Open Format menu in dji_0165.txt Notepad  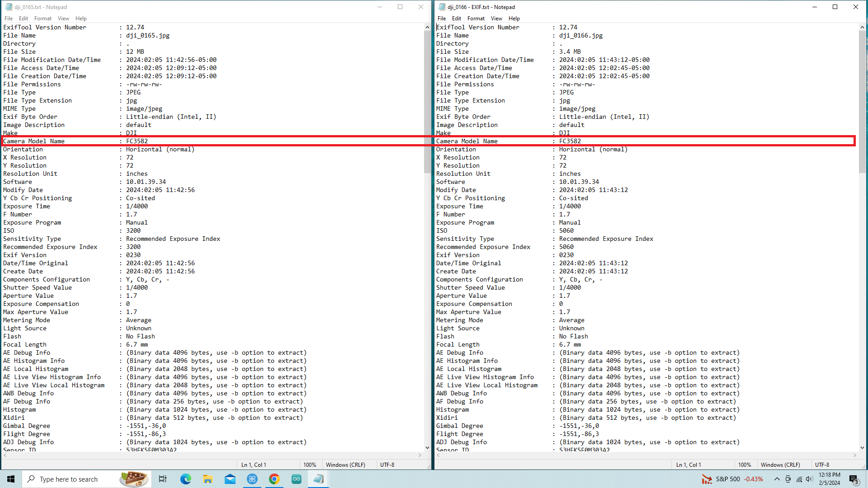42,19
